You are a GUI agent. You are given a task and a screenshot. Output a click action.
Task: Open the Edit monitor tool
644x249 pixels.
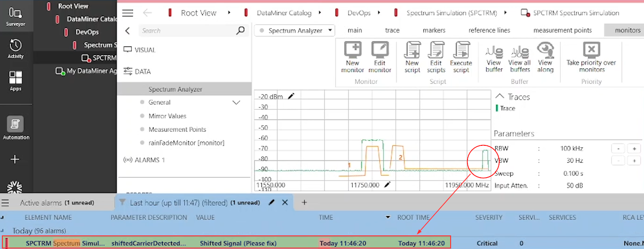pyautogui.click(x=380, y=50)
